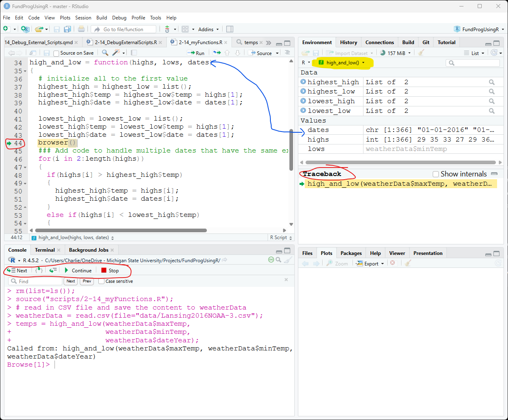Viewport: 508px width, 420px height.
Task: Open the high_and_low() environment dropdown
Action: pos(342,63)
